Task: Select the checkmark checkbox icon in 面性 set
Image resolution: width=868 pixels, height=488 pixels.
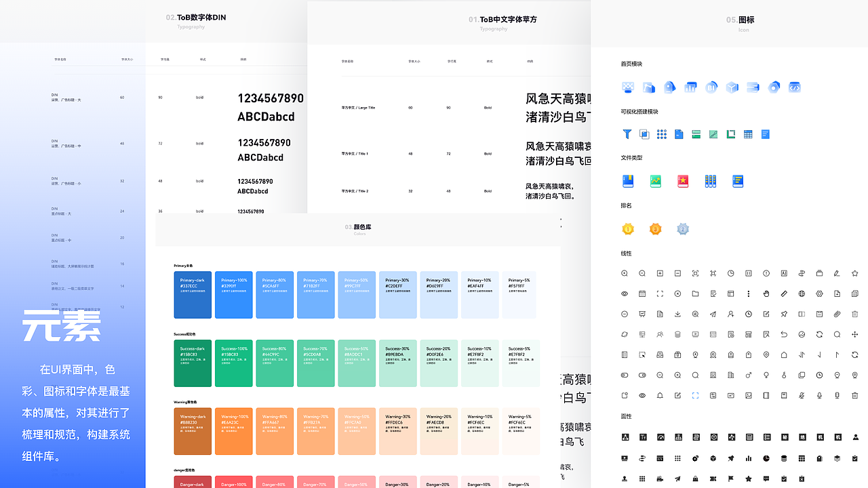Action: pos(784,479)
